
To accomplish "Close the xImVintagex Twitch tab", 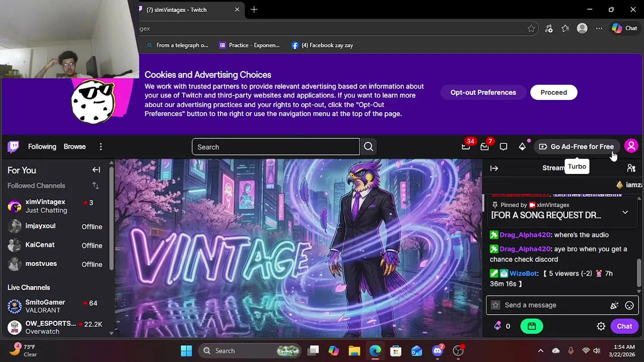I will click(237, 10).
